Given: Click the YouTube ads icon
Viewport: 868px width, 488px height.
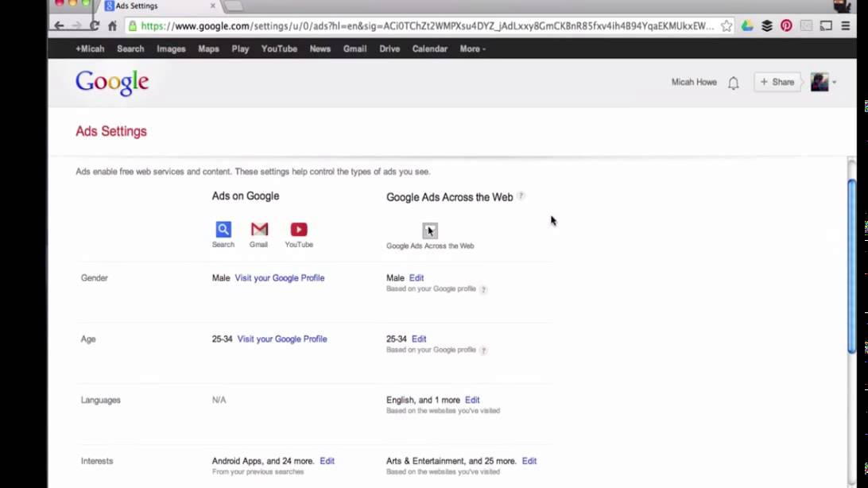Looking at the screenshot, I should (299, 229).
